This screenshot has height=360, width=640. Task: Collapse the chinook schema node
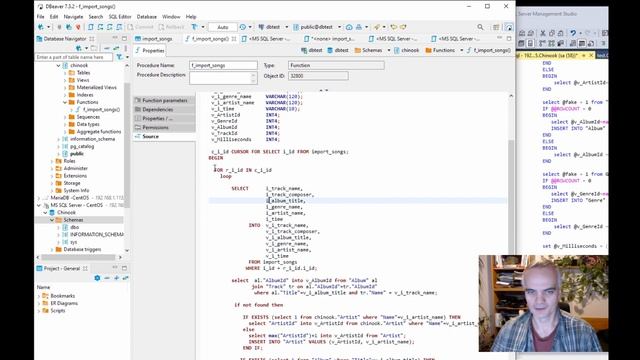click(58, 65)
